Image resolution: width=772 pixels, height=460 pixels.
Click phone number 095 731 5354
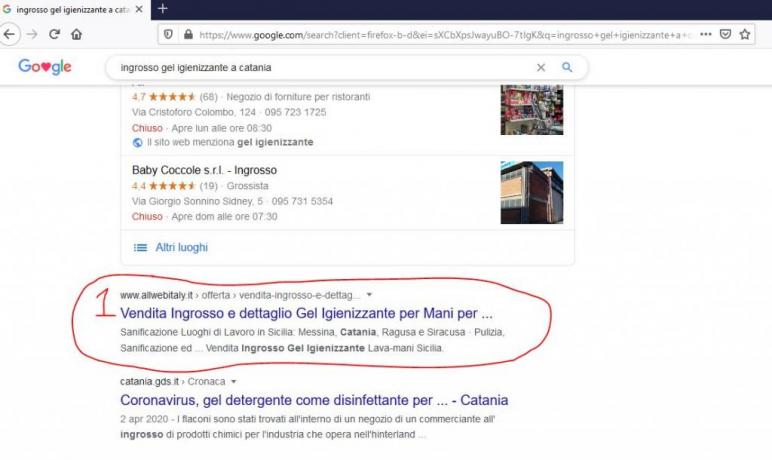coord(302,201)
